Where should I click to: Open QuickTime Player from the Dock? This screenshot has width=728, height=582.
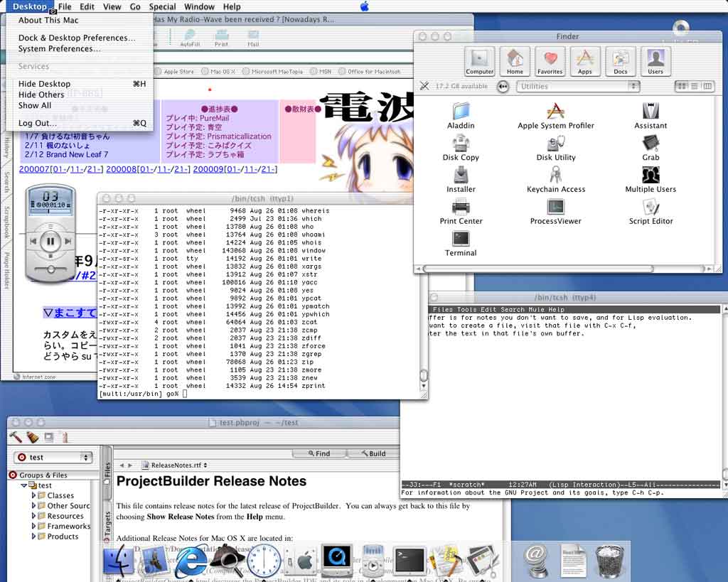tap(336, 561)
